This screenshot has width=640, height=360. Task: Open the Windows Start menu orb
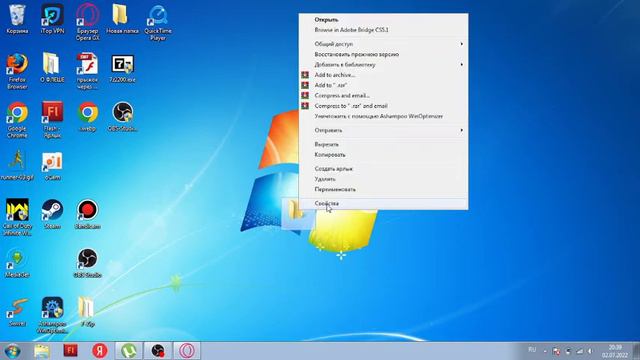(x=12, y=351)
